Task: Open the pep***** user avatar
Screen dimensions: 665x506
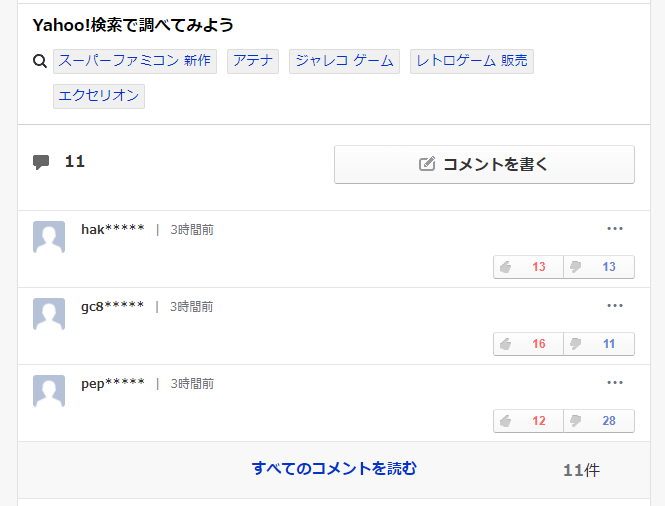Action: click(49, 391)
